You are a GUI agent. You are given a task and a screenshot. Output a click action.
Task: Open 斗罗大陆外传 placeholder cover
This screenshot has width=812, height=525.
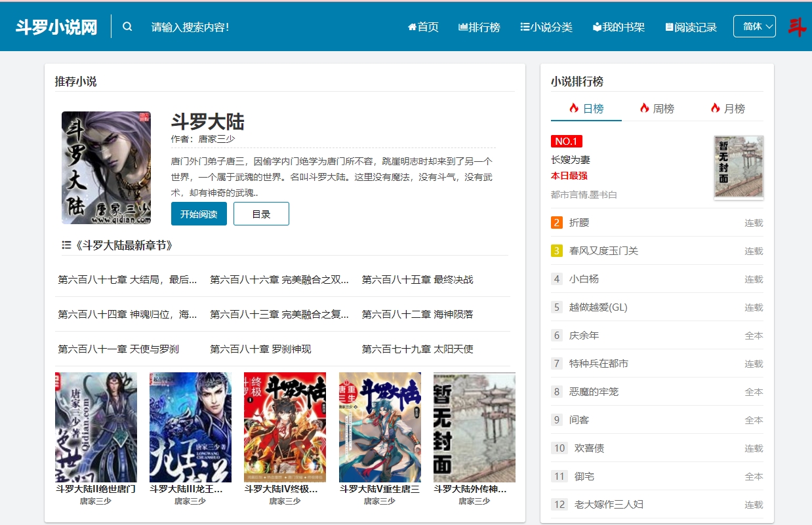click(474, 427)
